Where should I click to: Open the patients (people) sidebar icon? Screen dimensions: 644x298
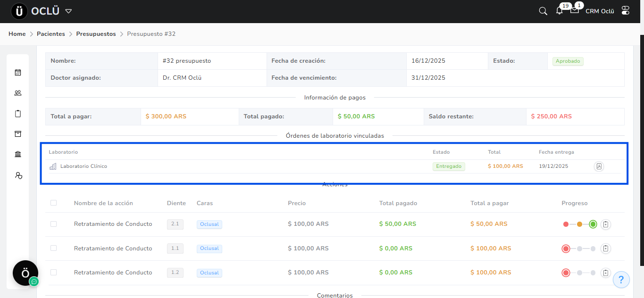pyautogui.click(x=18, y=93)
